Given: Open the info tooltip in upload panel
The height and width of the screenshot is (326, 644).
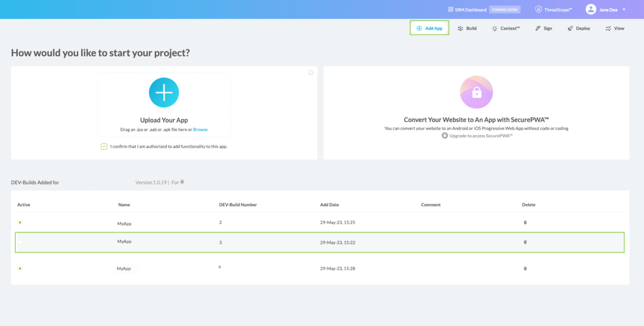Looking at the screenshot, I should [x=311, y=72].
